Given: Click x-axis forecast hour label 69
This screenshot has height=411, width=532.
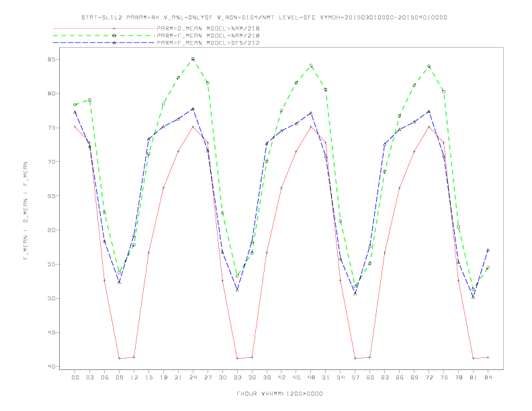Looking at the screenshot, I should 414,377.
